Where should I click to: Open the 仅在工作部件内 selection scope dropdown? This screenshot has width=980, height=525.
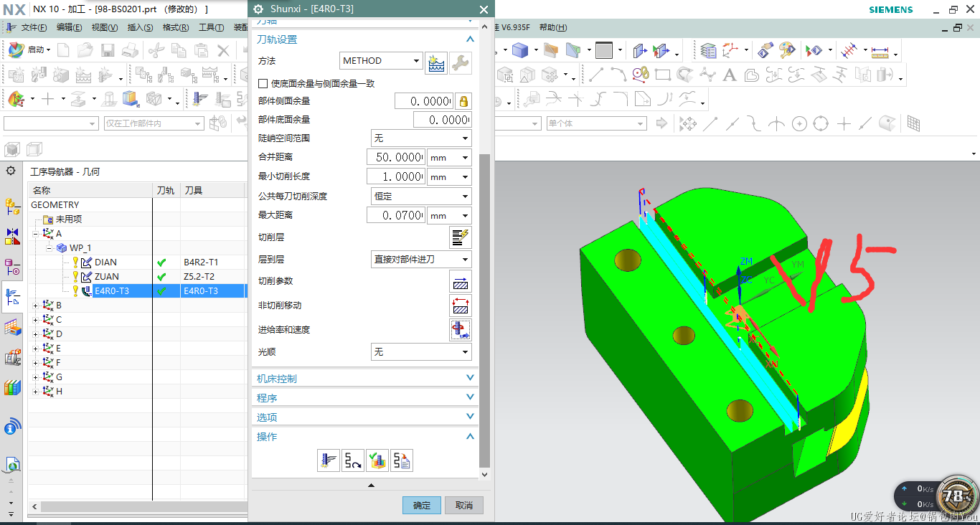click(x=154, y=123)
